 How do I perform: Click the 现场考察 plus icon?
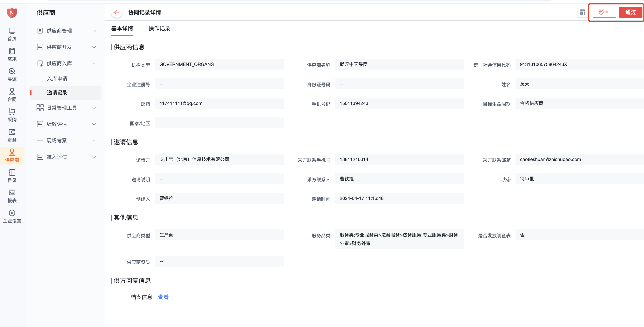40,140
